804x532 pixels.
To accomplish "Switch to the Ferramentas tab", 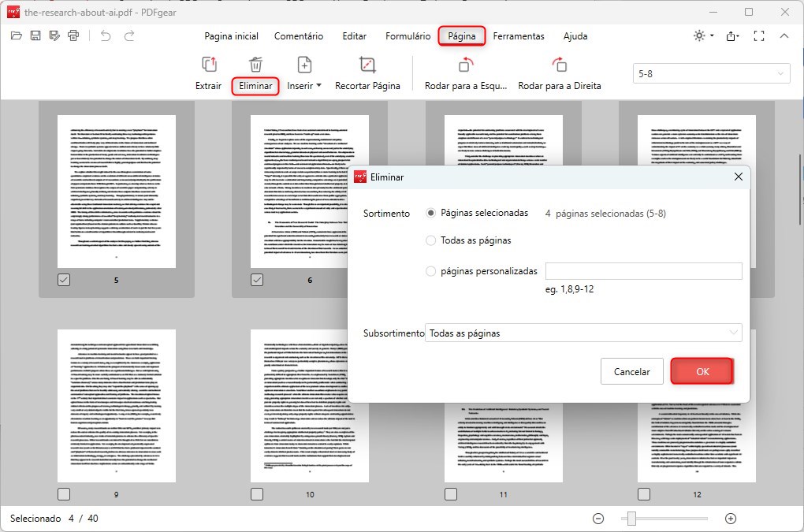I will (x=517, y=35).
